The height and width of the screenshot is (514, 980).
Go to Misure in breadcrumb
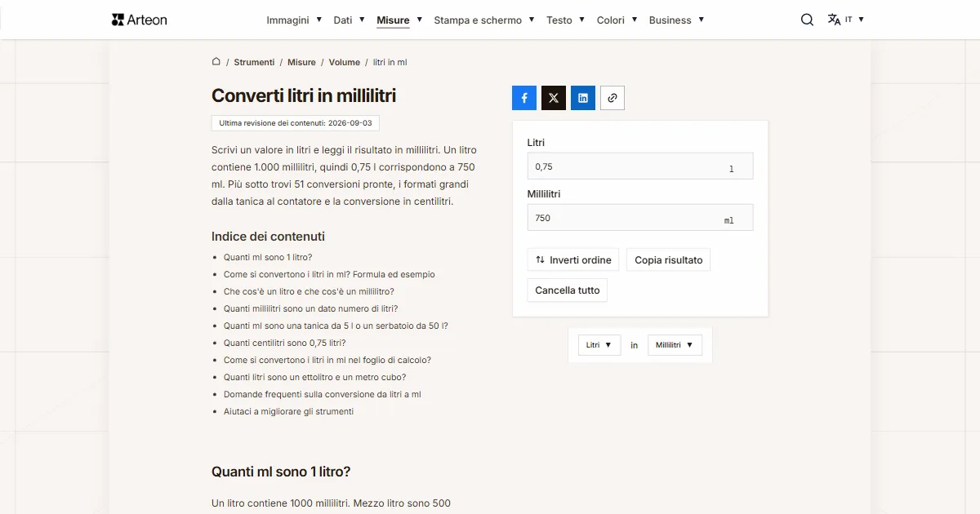301,62
